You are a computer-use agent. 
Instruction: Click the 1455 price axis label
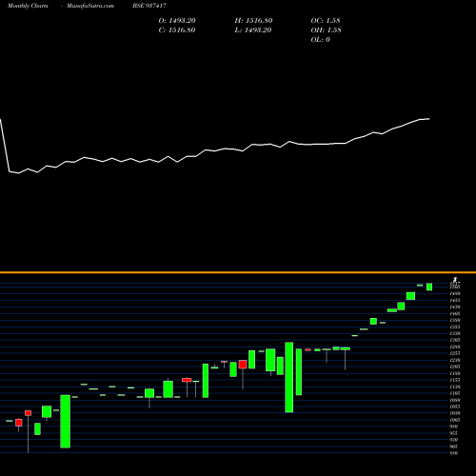(455, 300)
